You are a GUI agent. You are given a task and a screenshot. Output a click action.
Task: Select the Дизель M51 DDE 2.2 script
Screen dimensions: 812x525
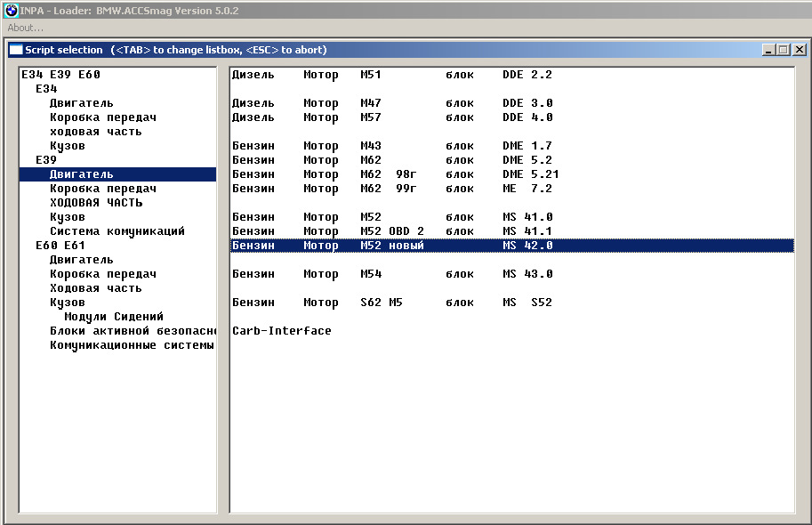pyautogui.click(x=511, y=75)
